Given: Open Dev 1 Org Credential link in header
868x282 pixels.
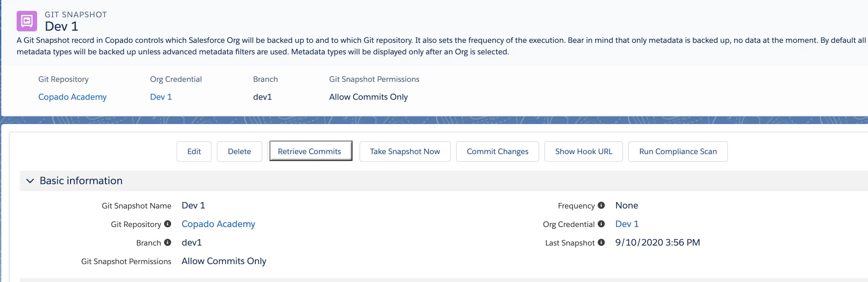Looking at the screenshot, I should tap(161, 97).
